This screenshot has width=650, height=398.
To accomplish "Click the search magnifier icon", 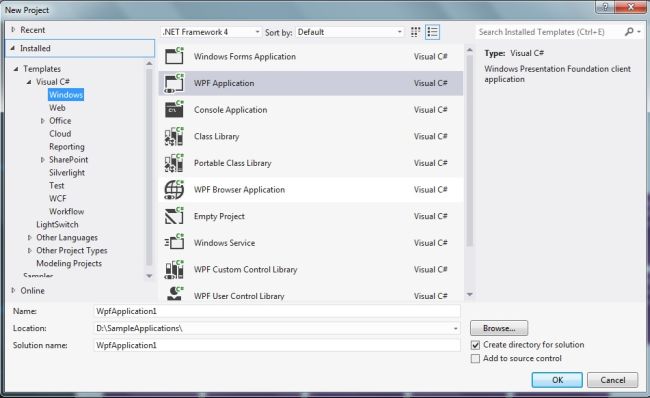I will coord(629,32).
